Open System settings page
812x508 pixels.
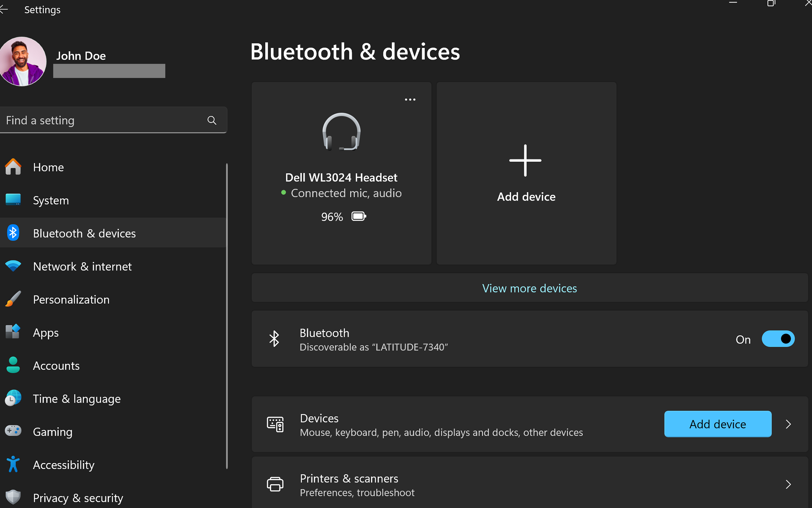point(113,200)
